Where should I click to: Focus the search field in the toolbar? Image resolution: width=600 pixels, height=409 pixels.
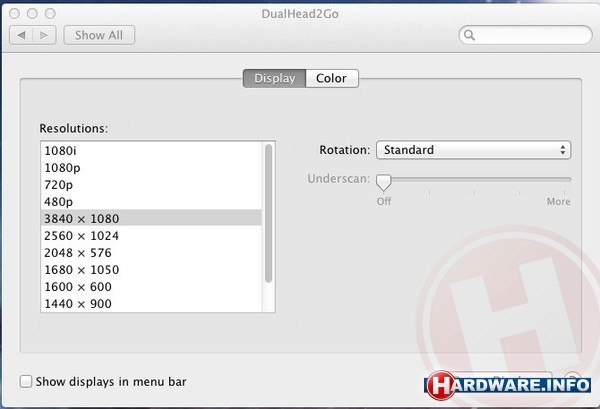point(525,35)
